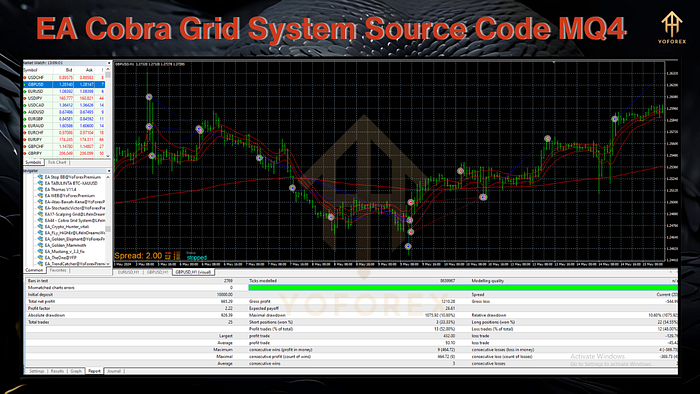Switch to the Favorites tab in Navigator
The image size is (700, 394).
tap(58, 270)
